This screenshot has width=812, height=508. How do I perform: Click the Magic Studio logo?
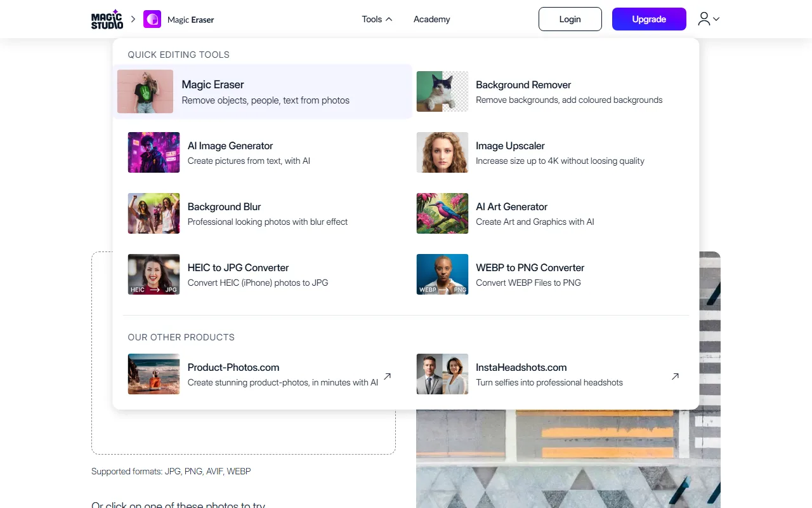tap(107, 19)
